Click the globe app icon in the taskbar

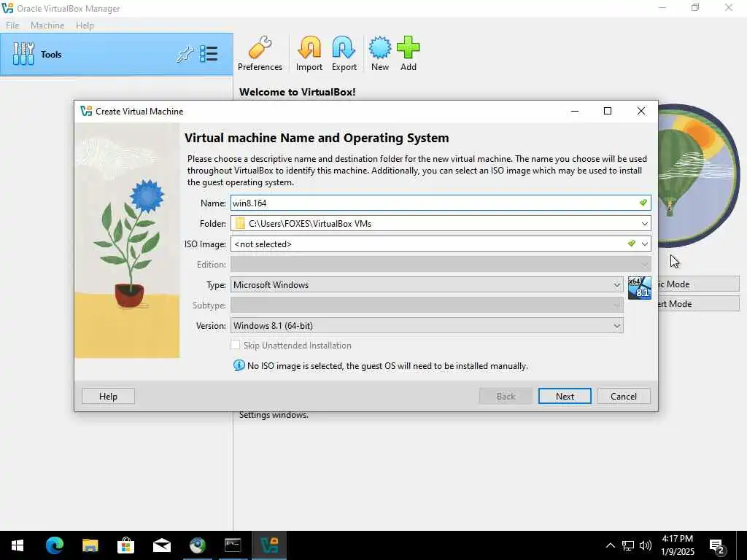[197, 545]
